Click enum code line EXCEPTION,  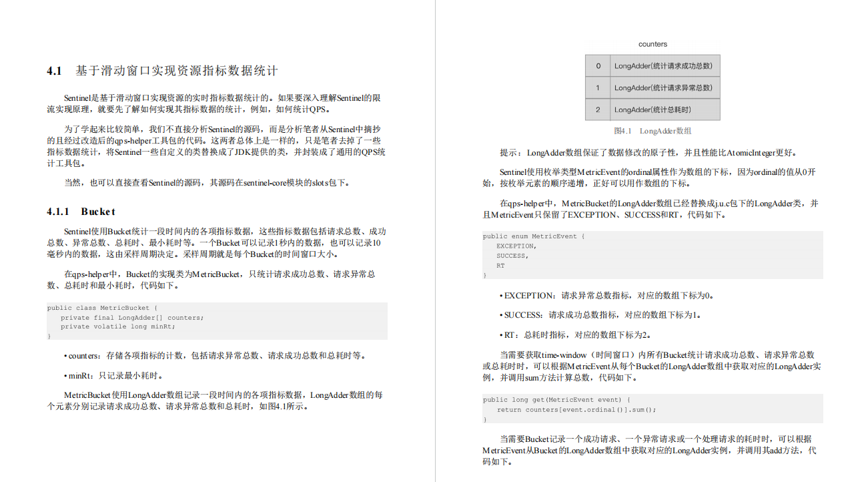pyautogui.click(x=516, y=246)
